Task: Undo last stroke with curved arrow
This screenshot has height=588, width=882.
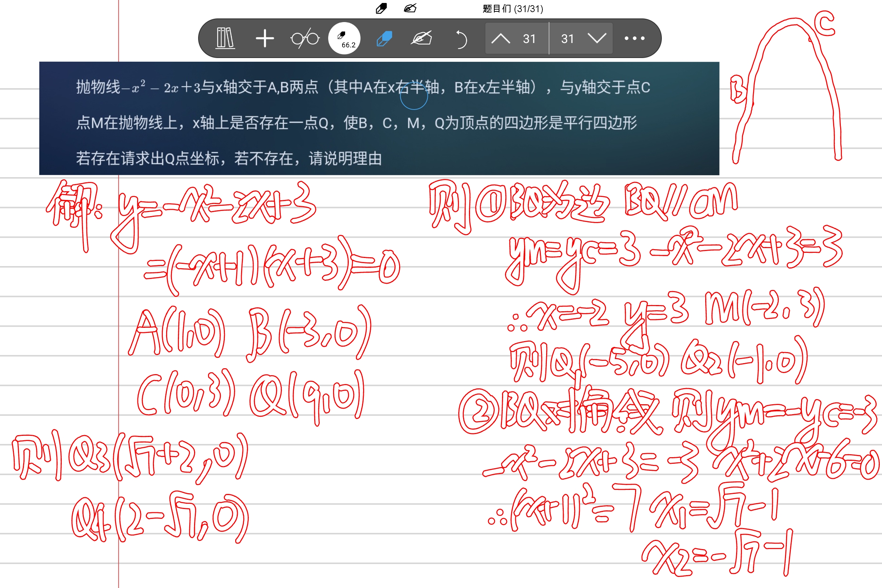Action: [461, 39]
